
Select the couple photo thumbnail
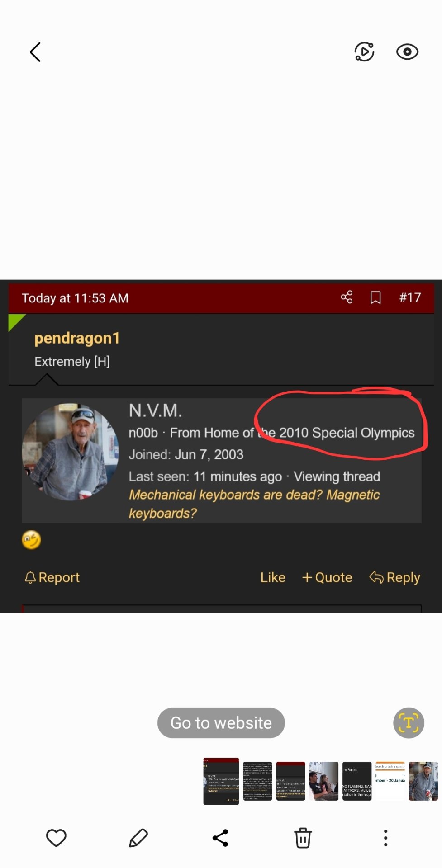[x=324, y=781]
